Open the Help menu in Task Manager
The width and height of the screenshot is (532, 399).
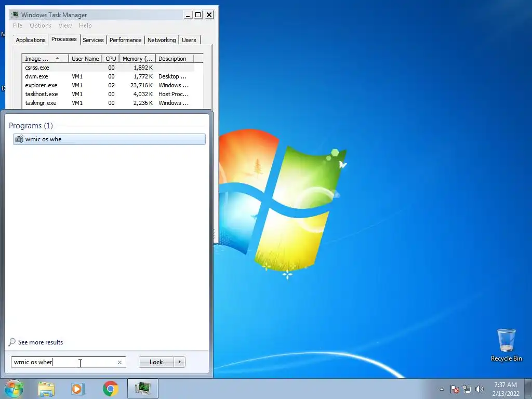[85, 25]
